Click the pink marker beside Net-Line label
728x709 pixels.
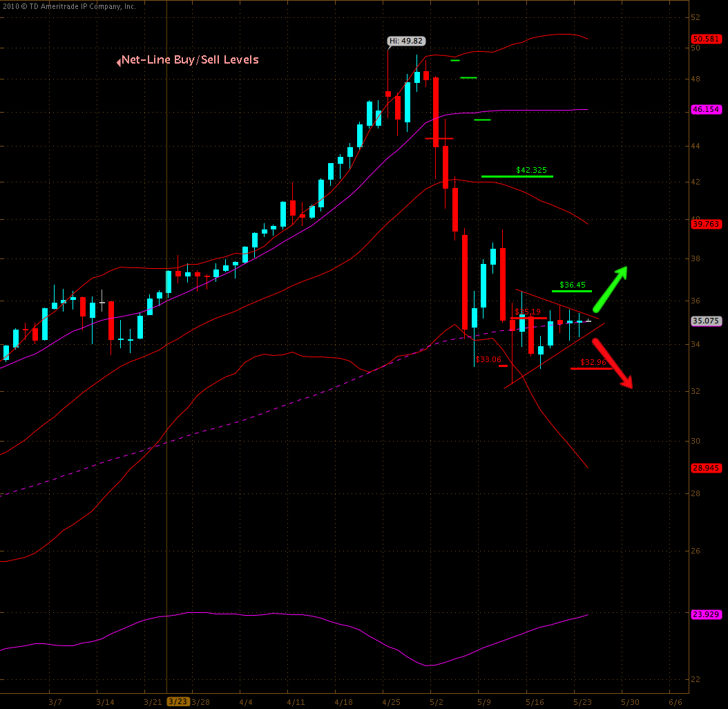pos(119,62)
